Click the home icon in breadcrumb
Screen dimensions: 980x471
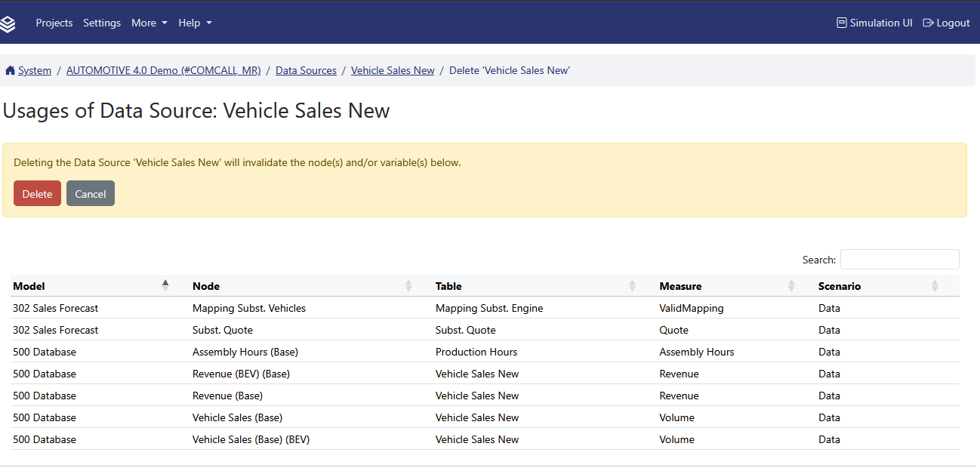pos(10,71)
